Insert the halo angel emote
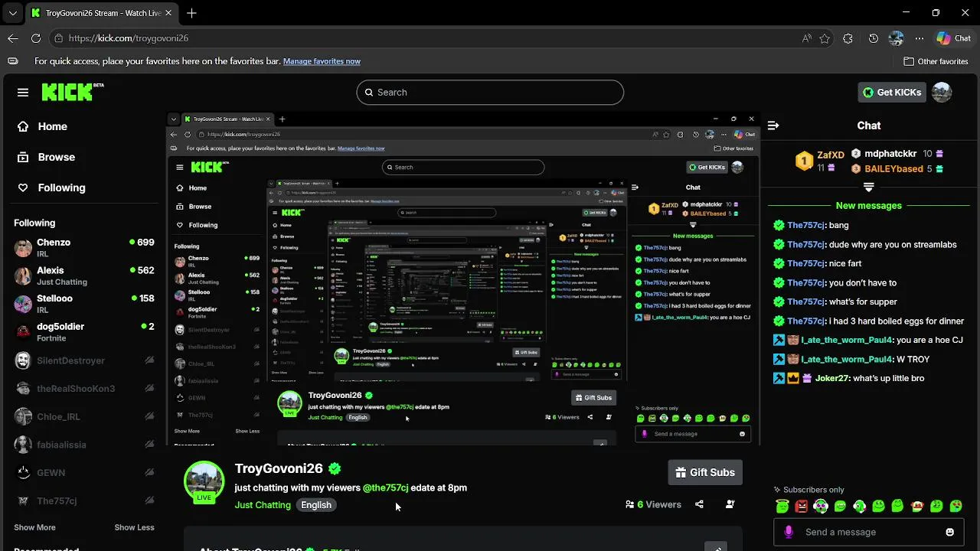The image size is (980, 551). [x=782, y=506]
